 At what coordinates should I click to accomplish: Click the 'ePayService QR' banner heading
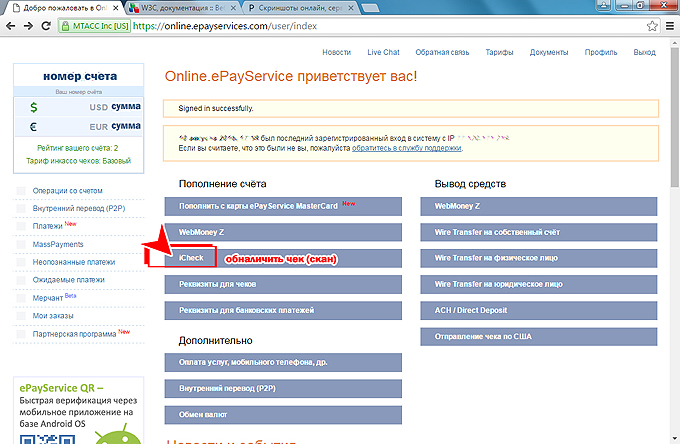(62, 388)
